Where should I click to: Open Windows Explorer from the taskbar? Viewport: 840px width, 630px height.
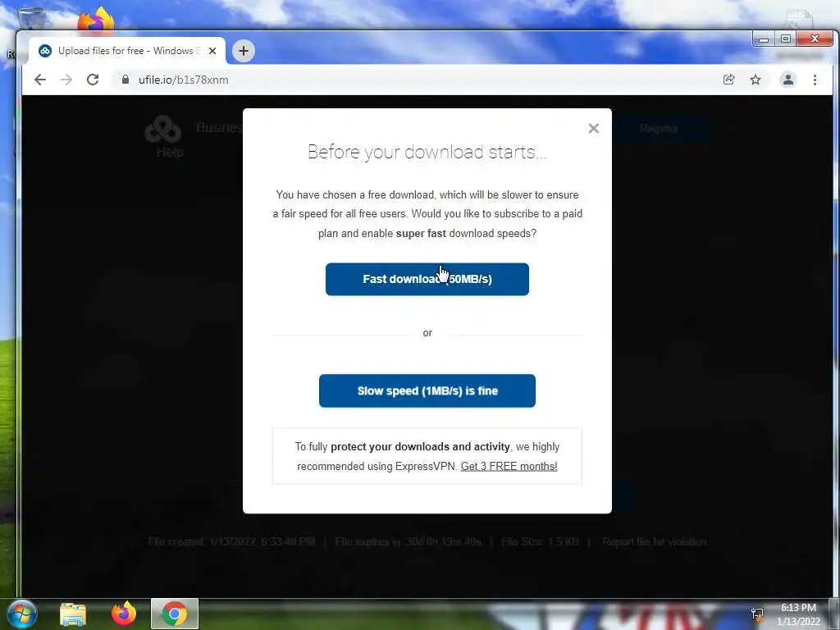click(x=73, y=614)
